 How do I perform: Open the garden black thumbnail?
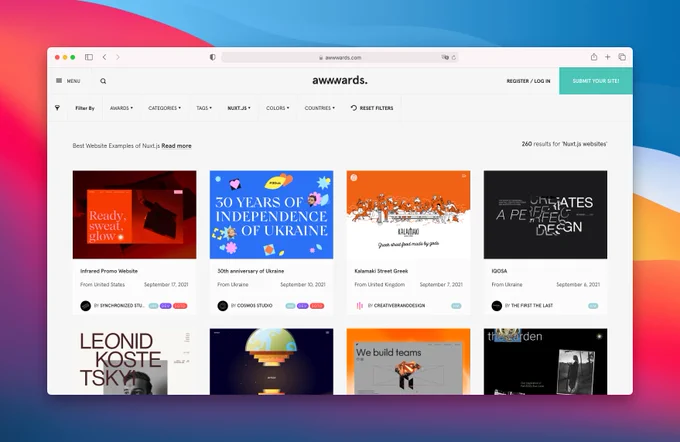click(546, 361)
